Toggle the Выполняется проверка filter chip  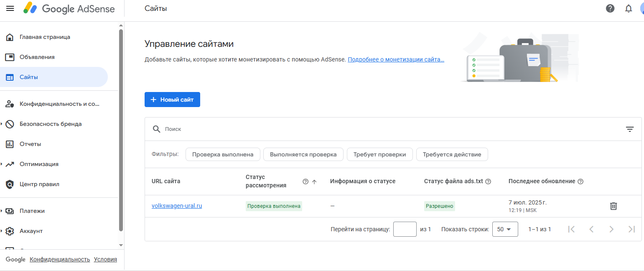[x=303, y=154]
